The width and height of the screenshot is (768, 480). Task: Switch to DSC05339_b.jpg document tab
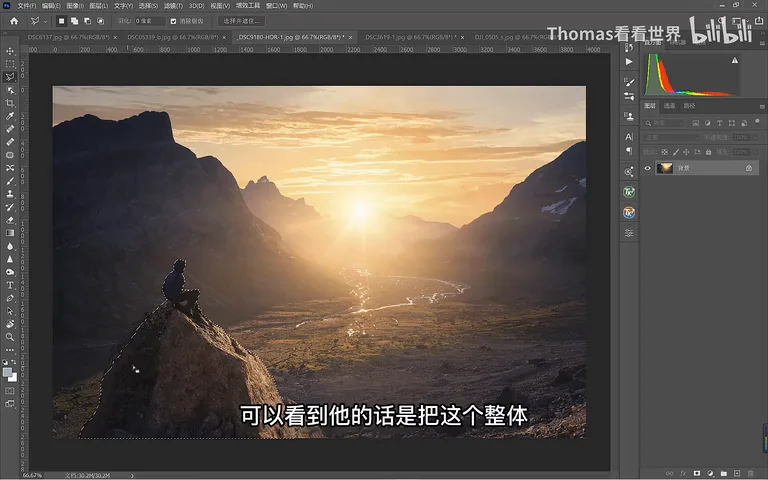(x=172, y=37)
